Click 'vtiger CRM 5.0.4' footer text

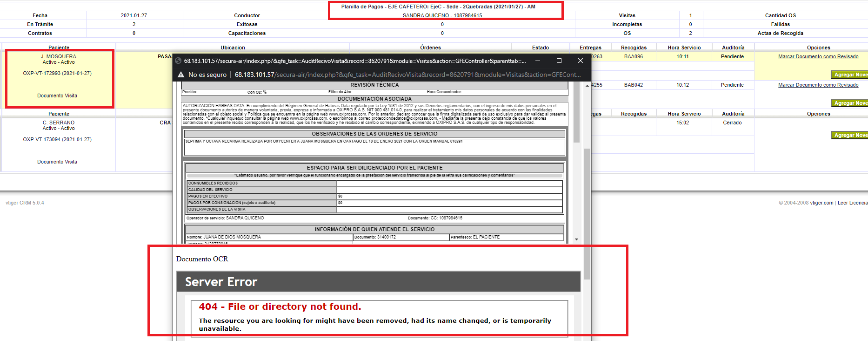pyautogui.click(x=25, y=203)
